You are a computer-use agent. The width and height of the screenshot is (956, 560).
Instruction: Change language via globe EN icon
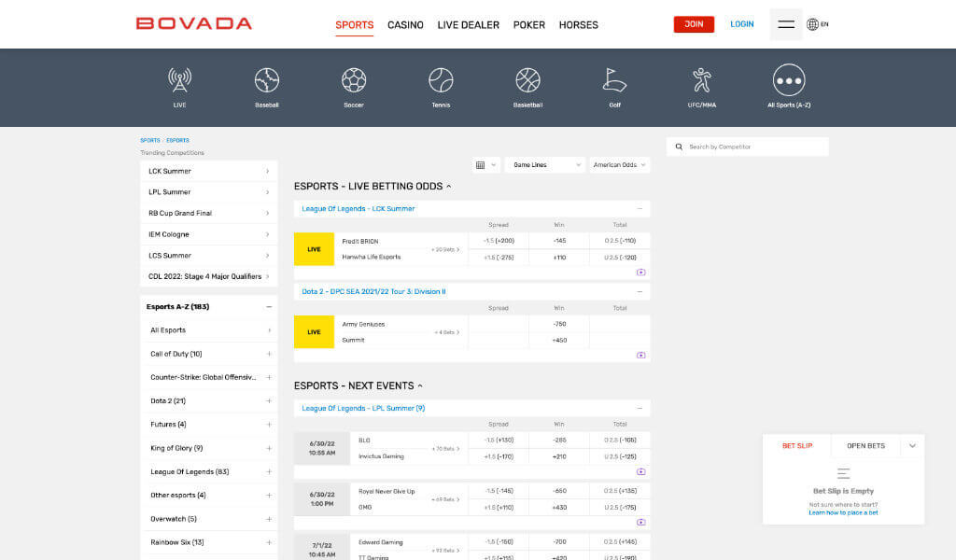[x=818, y=24]
